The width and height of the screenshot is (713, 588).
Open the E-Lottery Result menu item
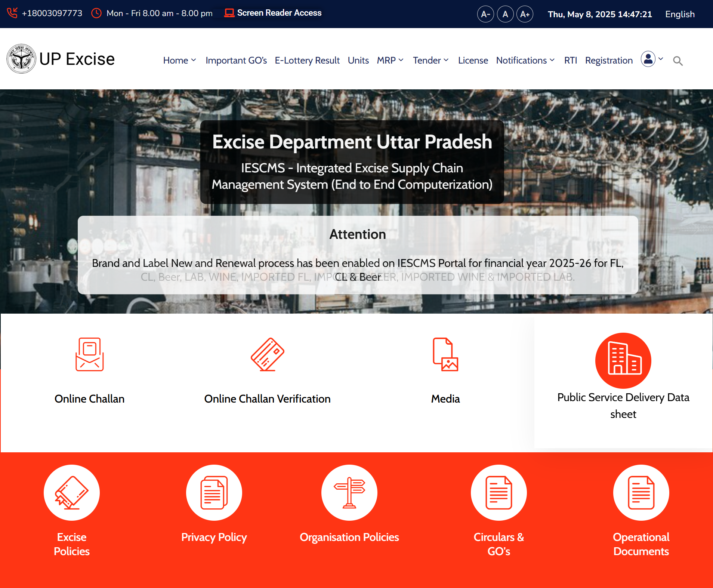pos(307,60)
